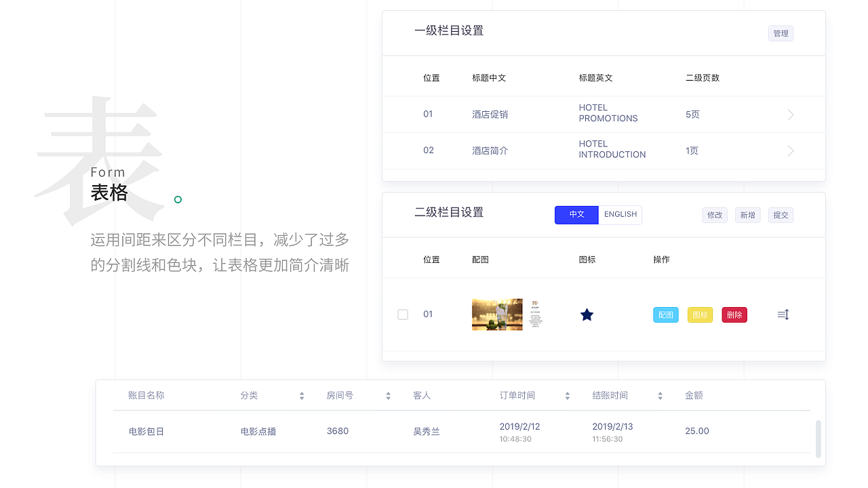Tick the checkbox beside row 01
Image resolution: width=868 pixels, height=488 pixels.
[403, 314]
